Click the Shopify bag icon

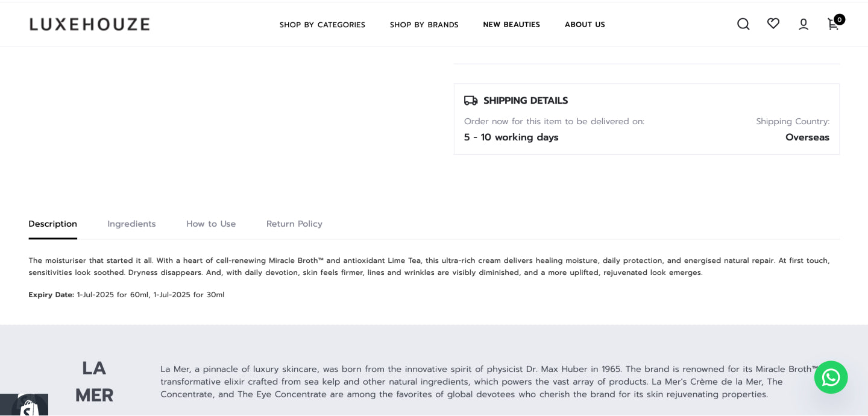tap(30, 407)
